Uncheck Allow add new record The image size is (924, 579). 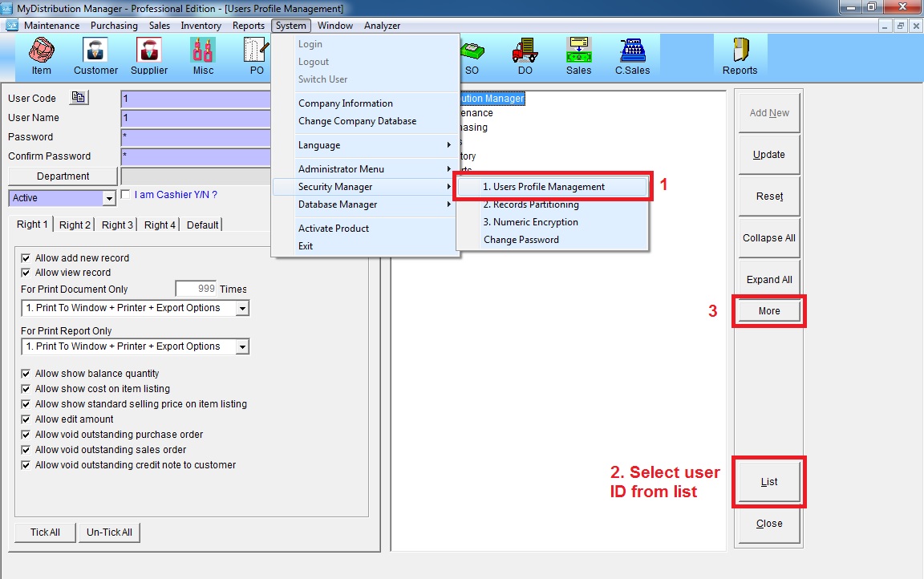[26, 258]
